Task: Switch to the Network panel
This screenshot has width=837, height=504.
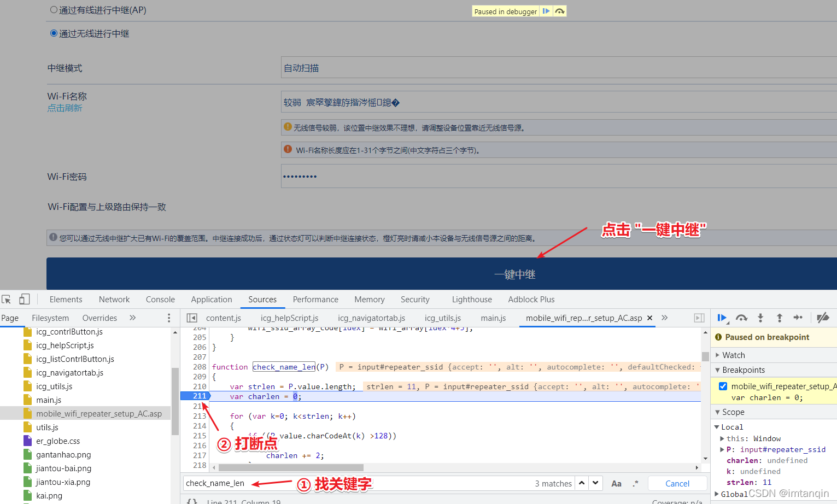Action: 114,299
